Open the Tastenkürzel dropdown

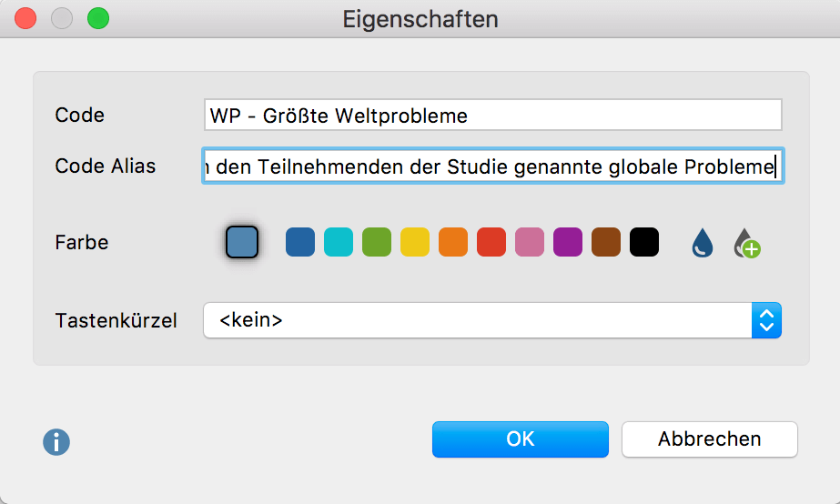click(x=492, y=320)
